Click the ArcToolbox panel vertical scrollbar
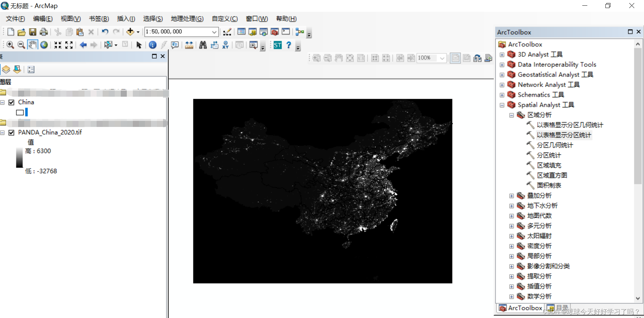 638,116
